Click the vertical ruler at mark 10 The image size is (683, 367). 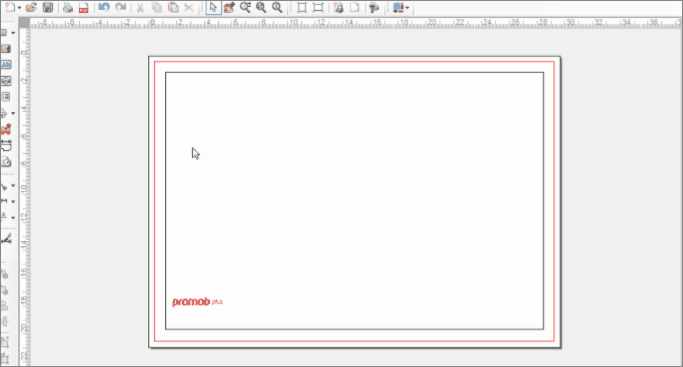24,188
